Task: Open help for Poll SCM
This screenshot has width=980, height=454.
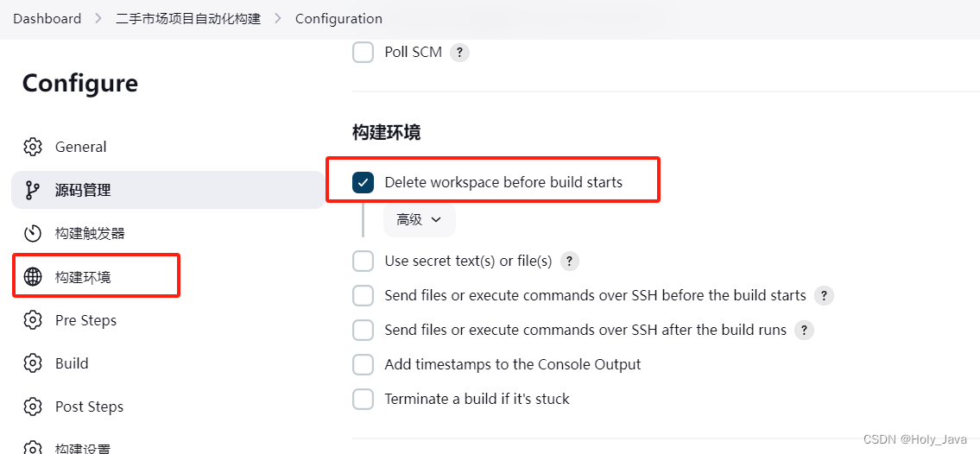Action: click(x=460, y=53)
